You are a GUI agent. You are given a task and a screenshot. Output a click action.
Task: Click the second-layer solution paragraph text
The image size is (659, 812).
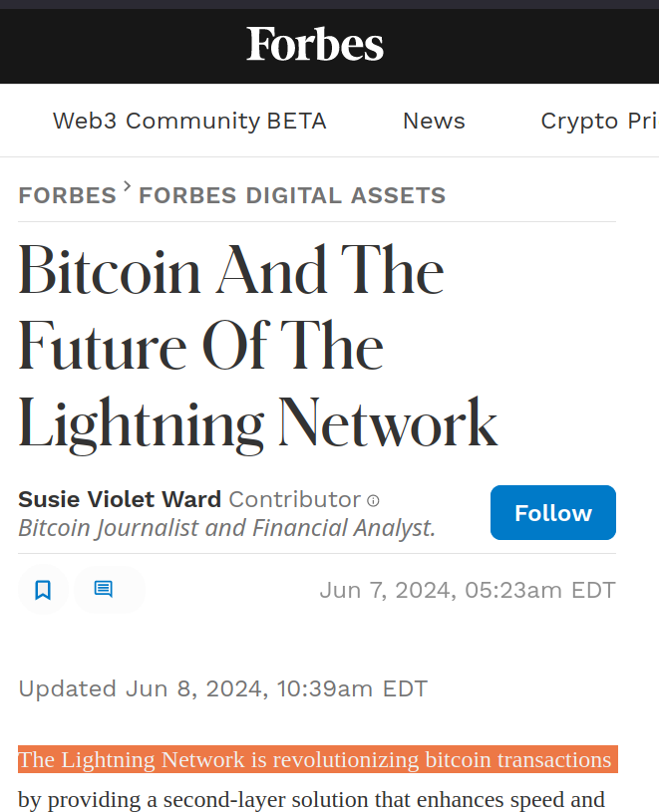pos(311,800)
